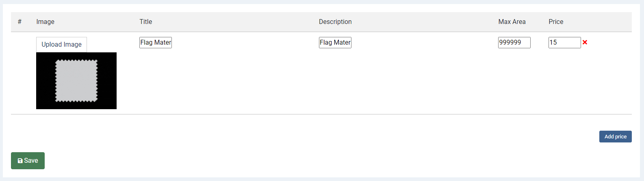
Task: Click the gray perforated stamp shape
Action: pos(76,81)
